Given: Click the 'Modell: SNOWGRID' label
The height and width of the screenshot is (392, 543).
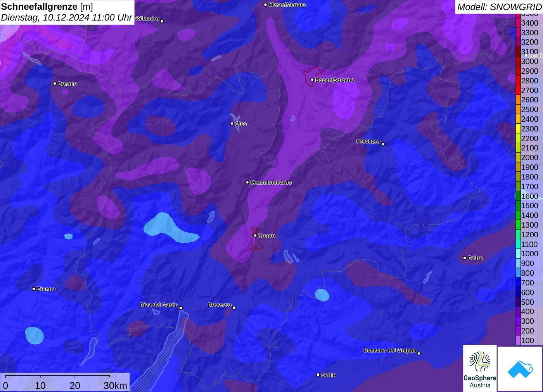Looking at the screenshot, I should [x=499, y=7].
